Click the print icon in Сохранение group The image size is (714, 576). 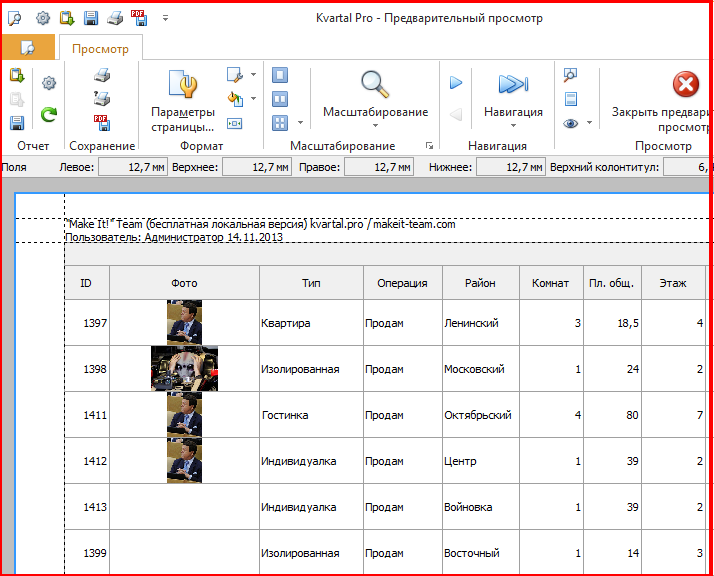101,76
